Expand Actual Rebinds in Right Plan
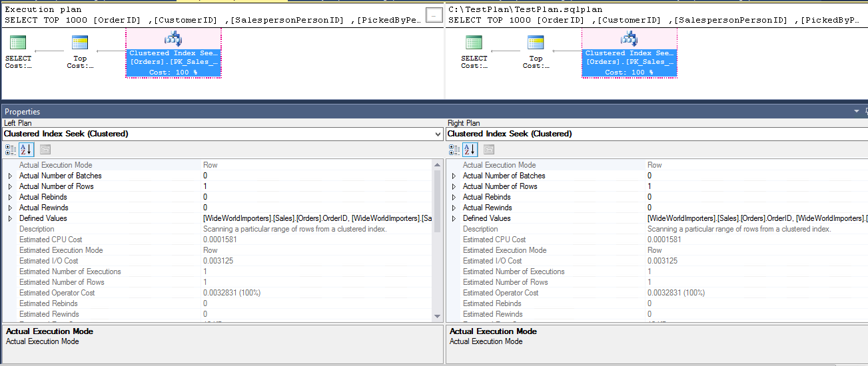Image resolution: width=868 pixels, height=366 pixels. pyautogui.click(x=454, y=197)
